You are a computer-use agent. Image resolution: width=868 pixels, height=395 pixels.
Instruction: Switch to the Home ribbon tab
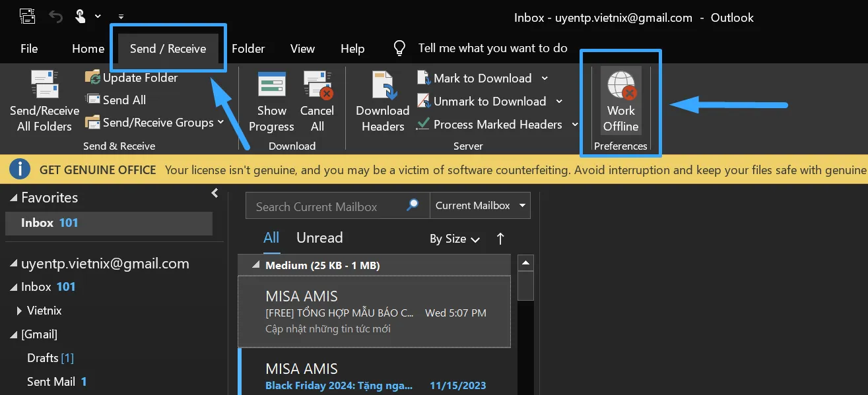click(x=88, y=49)
